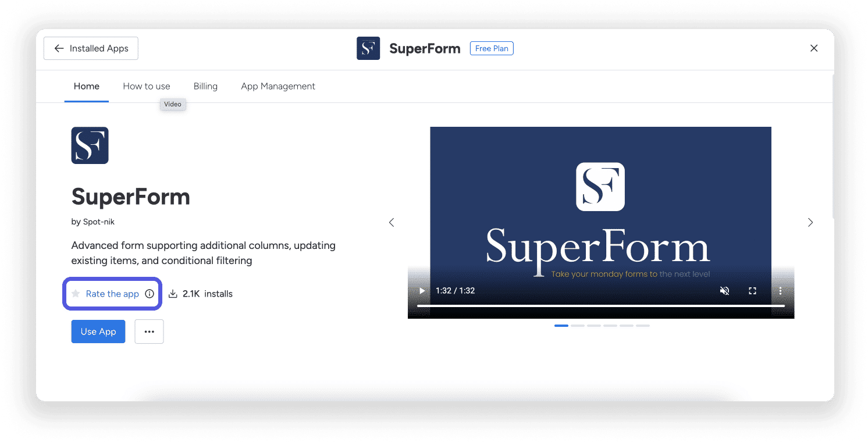
Task: Open the How to use tab
Action: pyautogui.click(x=147, y=86)
